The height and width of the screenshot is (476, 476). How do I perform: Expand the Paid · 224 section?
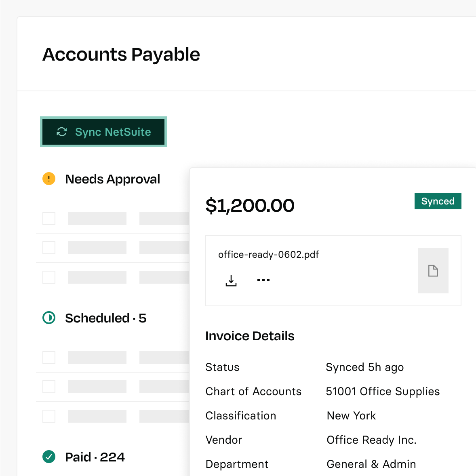pyautogui.click(x=95, y=457)
